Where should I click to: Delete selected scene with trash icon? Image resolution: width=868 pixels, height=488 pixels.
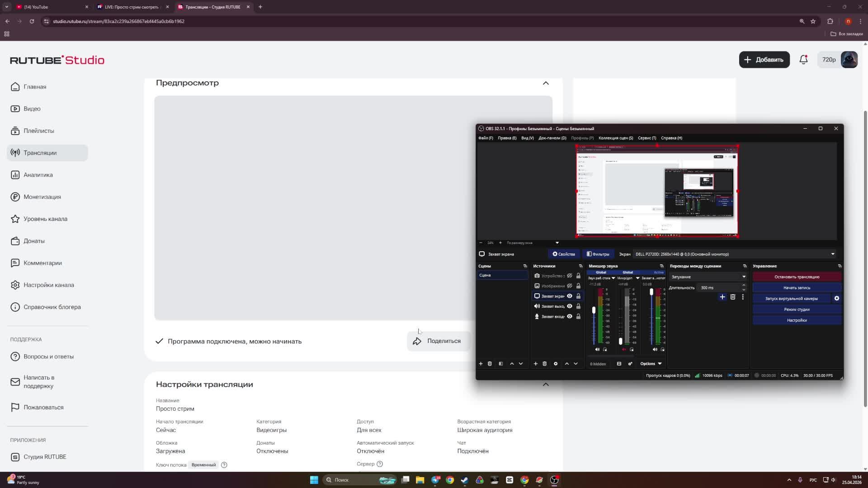pos(490,364)
